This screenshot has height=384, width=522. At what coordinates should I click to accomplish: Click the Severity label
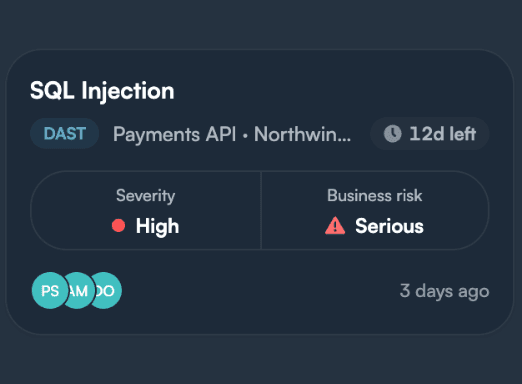tap(145, 196)
